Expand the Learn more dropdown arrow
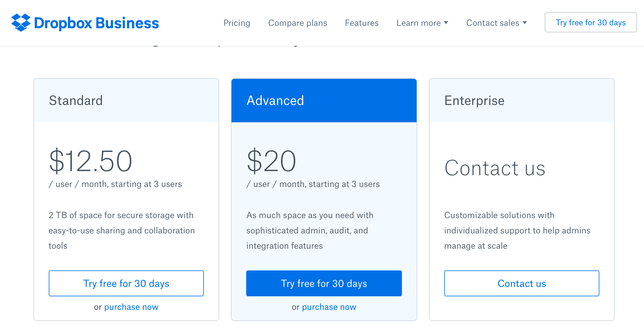644x331 pixels. click(446, 23)
